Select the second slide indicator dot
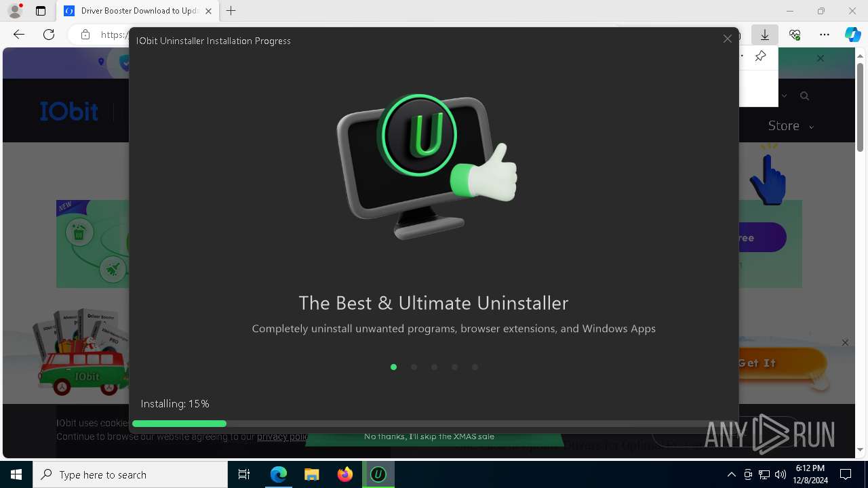The height and width of the screenshot is (488, 868). pyautogui.click(x=414, y=367)
